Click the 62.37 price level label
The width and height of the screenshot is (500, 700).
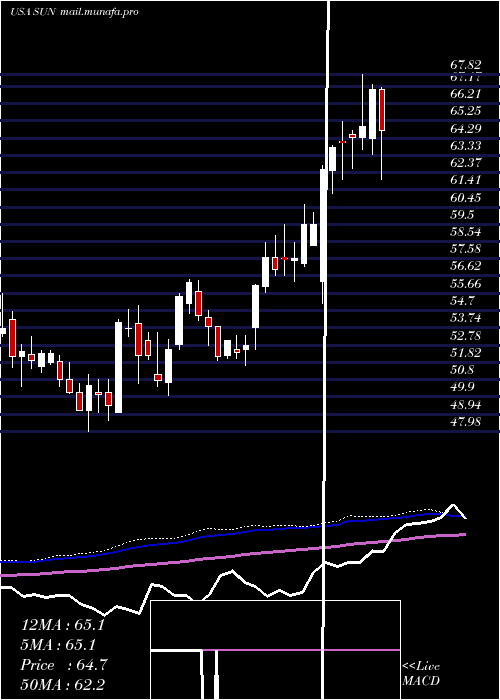[465, 162]
